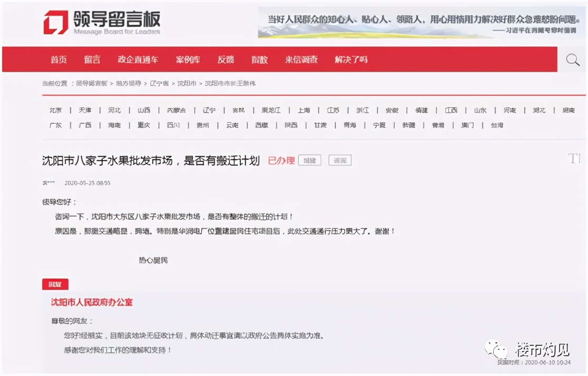Click the search magnifier icon
Image resolution: width=588 pixels, height=376 pixels.
[x=572, y=60]
